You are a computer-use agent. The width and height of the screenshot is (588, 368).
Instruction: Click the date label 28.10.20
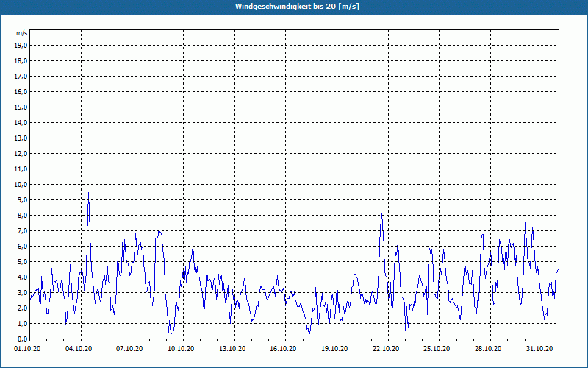pos(488,349)
